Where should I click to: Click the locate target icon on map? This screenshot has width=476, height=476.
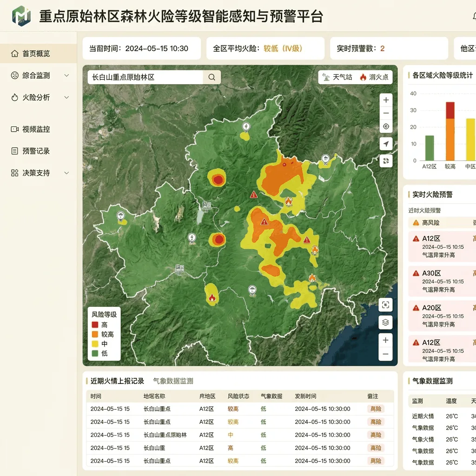[386, 126]
